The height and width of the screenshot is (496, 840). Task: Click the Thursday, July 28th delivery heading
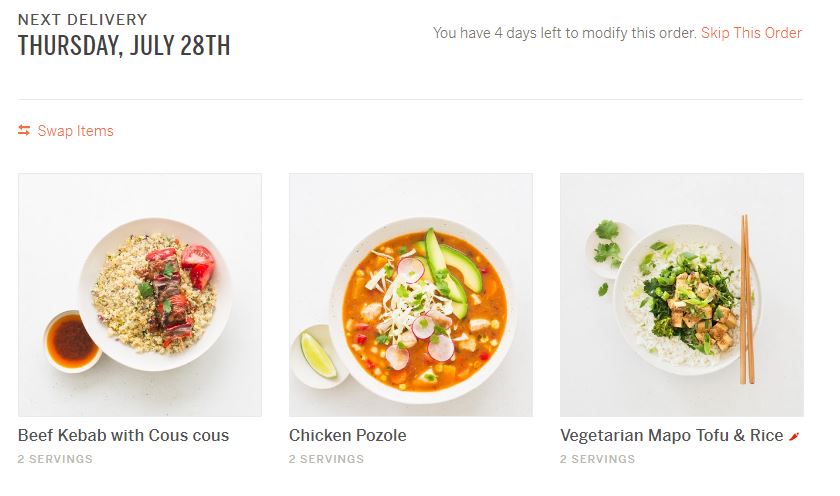124,46
